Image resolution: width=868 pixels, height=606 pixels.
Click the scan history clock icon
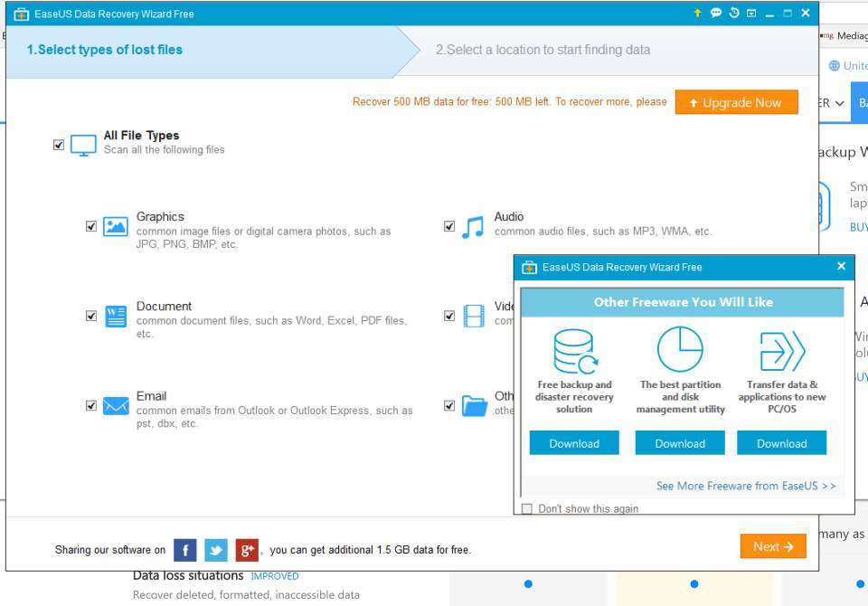734,13
